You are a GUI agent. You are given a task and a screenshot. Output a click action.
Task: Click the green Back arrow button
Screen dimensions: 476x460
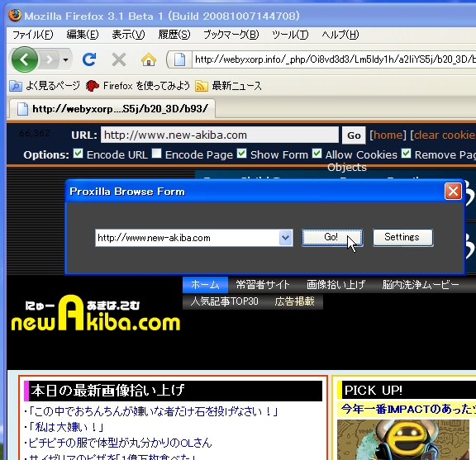click(25, 59)
